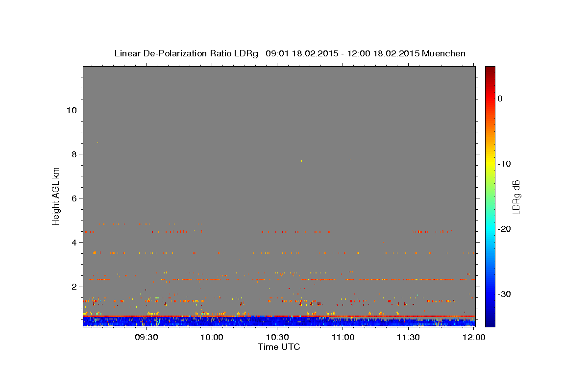Click the 11:30 time tick label

coord(408,337)
